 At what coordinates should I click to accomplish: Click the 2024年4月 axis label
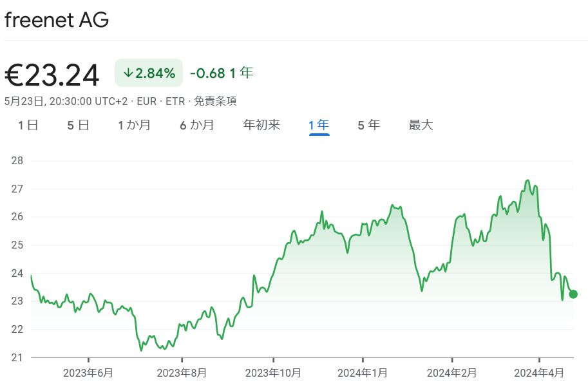[x=537, y=372]
